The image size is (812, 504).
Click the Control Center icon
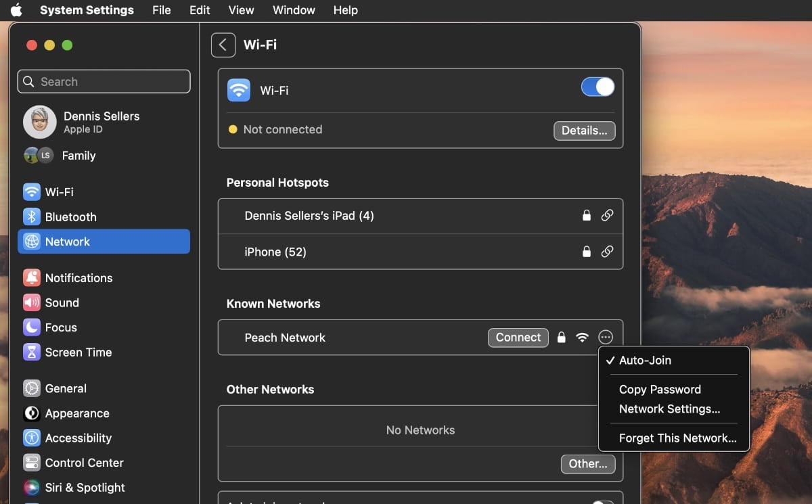click(x=32, y=463)
